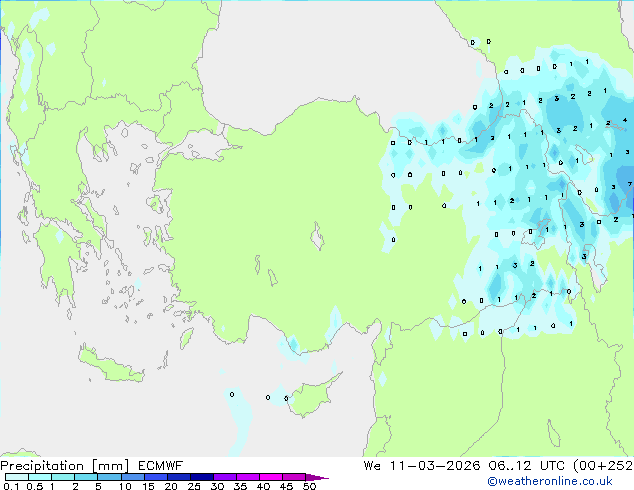Click the '0.5' legend scale label
Image resolution: width=634 pixels, height=490 pixels.
34,486
